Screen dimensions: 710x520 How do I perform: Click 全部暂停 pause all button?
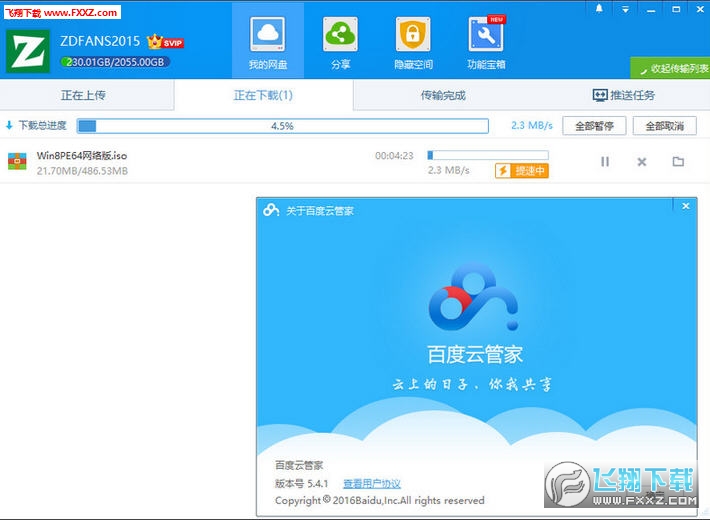[594, 126]
